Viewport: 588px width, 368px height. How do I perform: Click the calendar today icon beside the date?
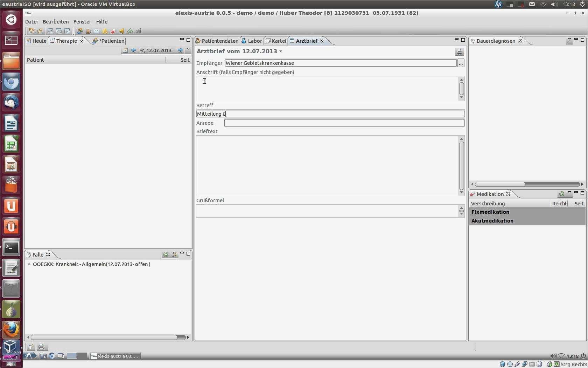(125, 50)
